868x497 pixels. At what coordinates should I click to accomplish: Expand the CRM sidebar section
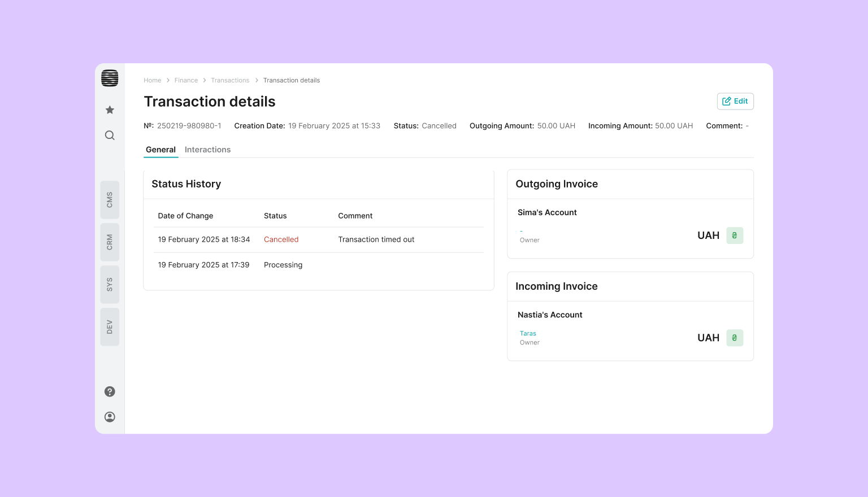pyautogui.click(x=110, y=242)
